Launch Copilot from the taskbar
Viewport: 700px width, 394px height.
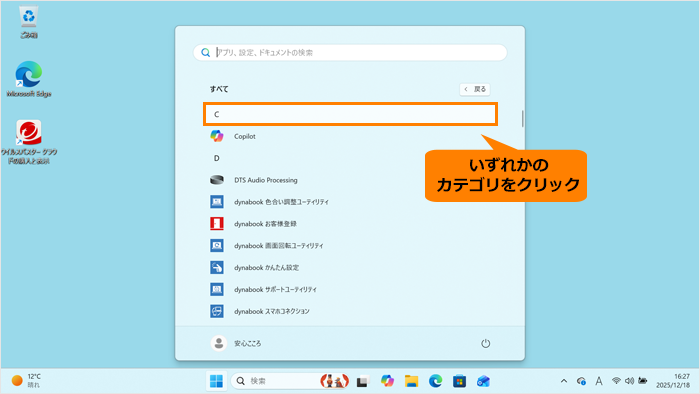[x=387, y=381]
